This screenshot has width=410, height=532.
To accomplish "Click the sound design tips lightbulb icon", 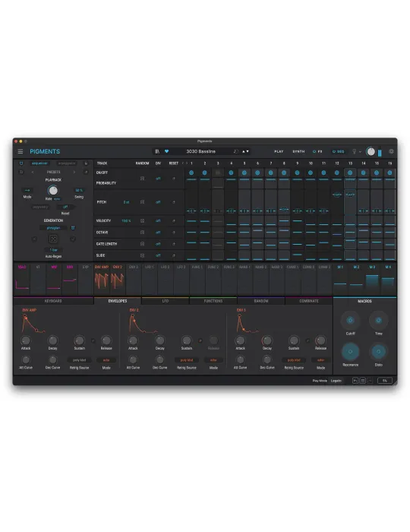I will coord(354,152).
